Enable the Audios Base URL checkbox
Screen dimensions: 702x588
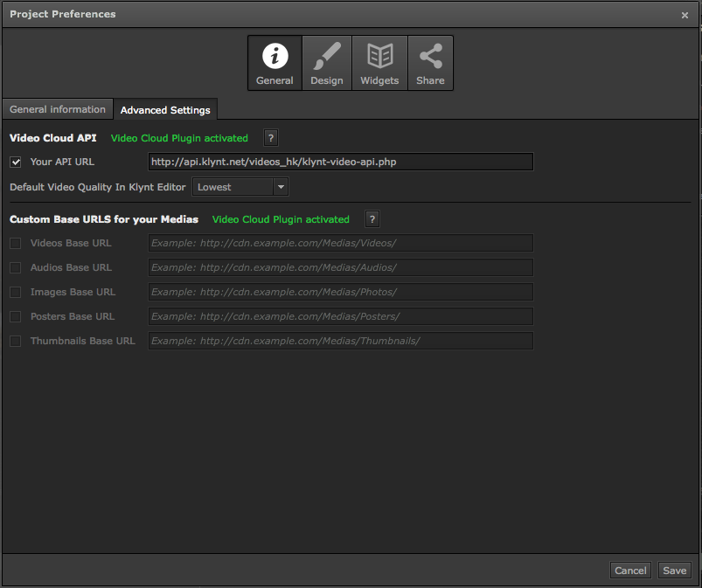[16, 267]
